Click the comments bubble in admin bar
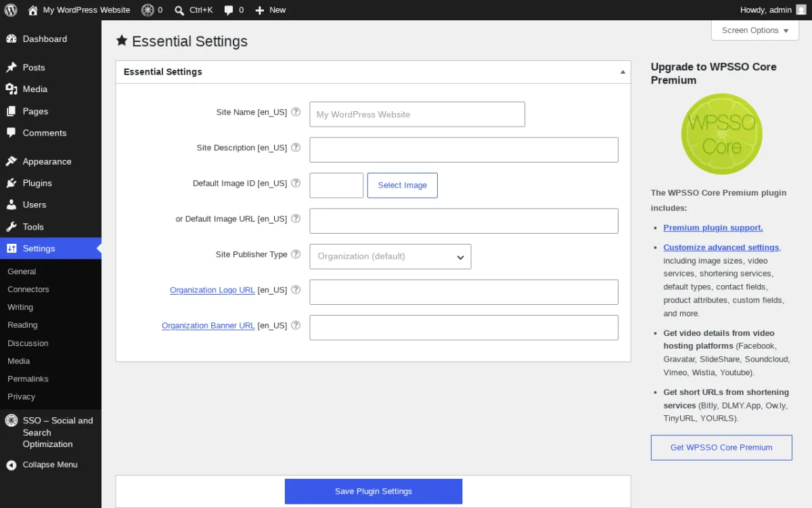Viewport: 812px width, 508px height. click(229, 10)
